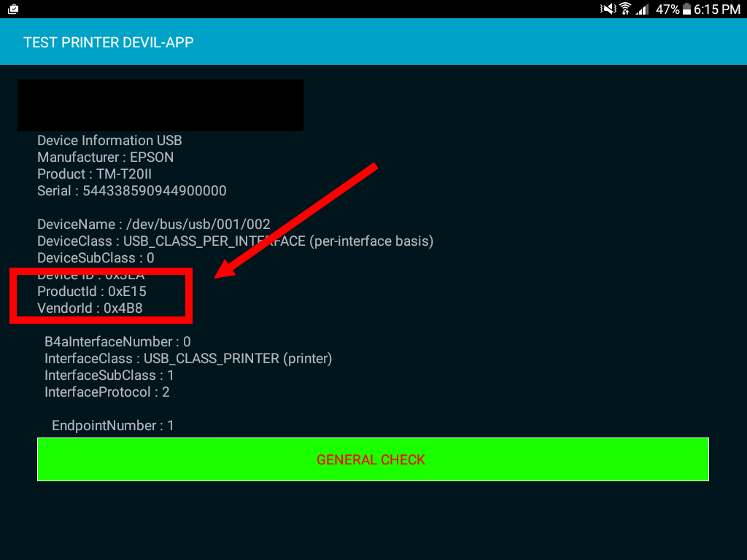Image resolution: width=747 pixels, height=560 pixels.
Task: Select the 'Device Information USB' line
Action: (109, 141)
